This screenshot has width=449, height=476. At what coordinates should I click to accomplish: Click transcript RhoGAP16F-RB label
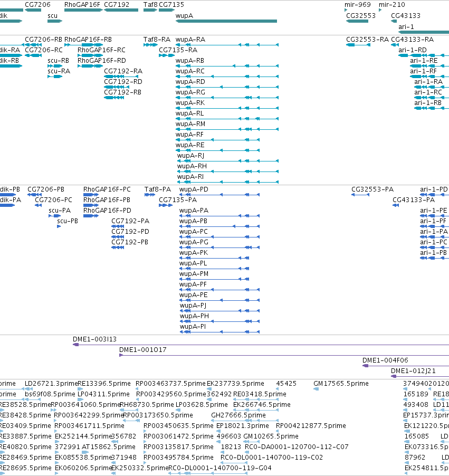[x=88, y=40]
